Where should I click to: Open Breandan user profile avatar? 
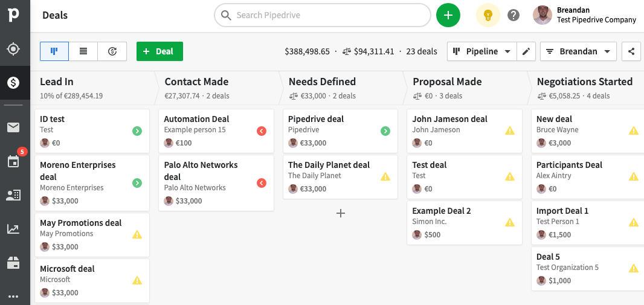543,15
